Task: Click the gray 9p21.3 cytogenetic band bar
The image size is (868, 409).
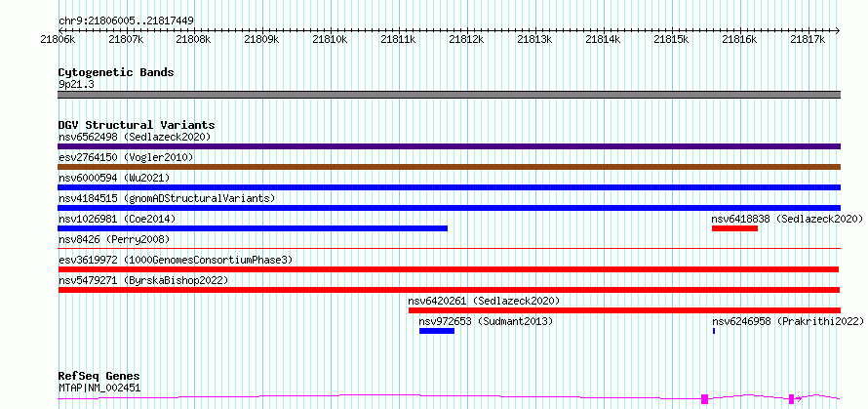Action: [449, 95]
